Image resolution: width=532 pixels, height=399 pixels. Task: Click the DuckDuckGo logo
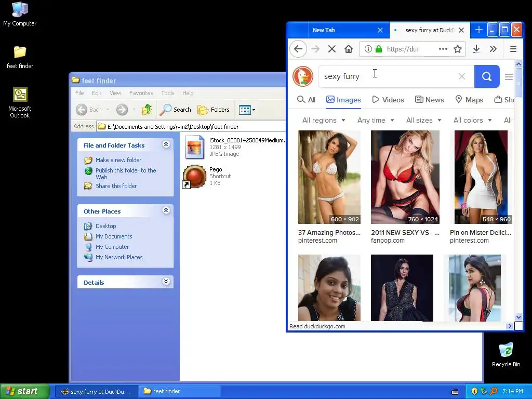[303, 76]
